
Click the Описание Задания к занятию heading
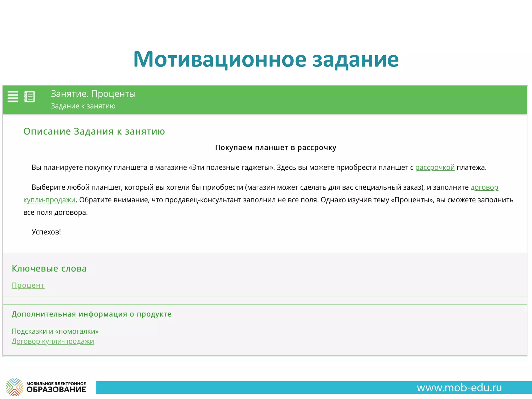point(94,131)
